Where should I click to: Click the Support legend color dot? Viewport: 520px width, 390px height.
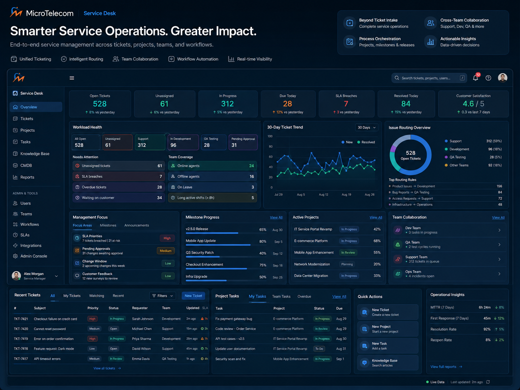[x=446, y=141]
